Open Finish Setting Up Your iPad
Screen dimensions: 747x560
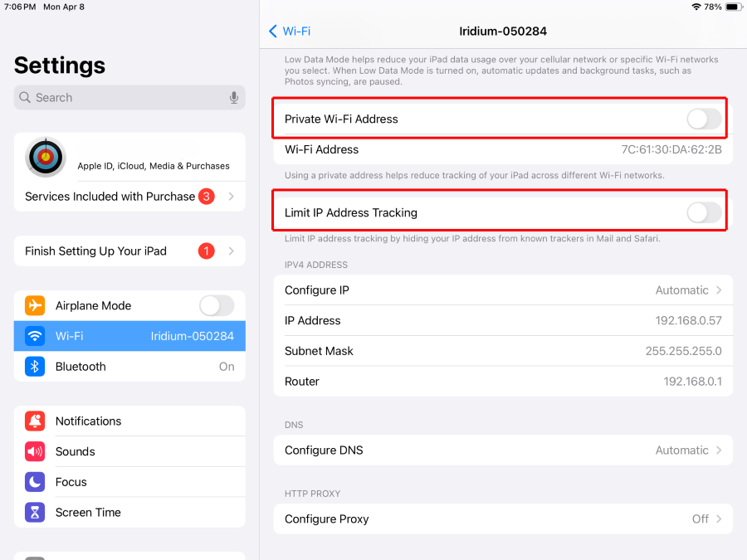click(129, 251)
